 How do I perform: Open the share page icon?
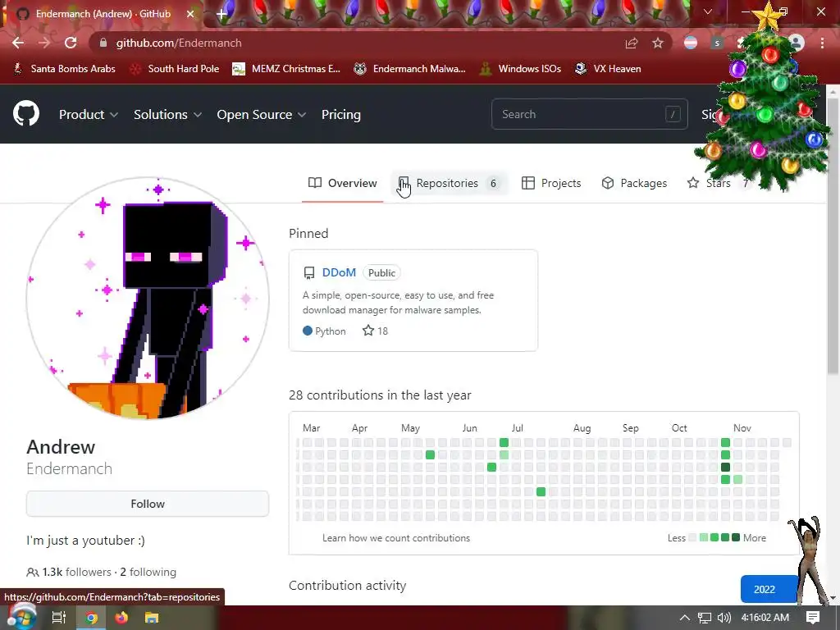pos(632,43)
